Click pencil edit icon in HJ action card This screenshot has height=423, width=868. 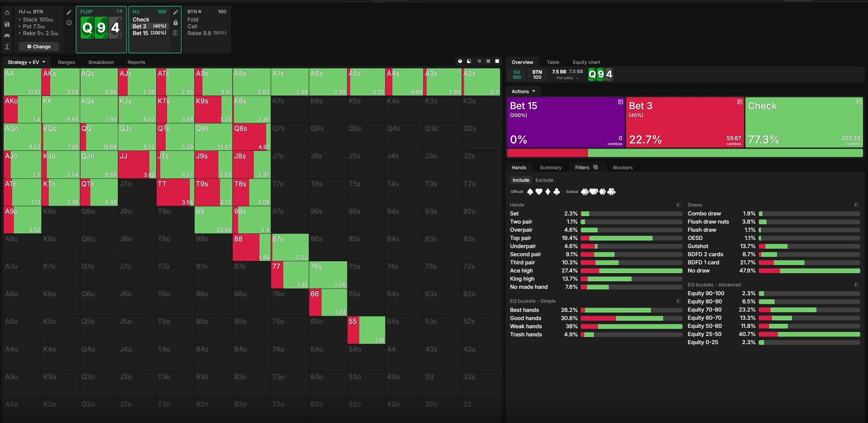coord(175,12)
